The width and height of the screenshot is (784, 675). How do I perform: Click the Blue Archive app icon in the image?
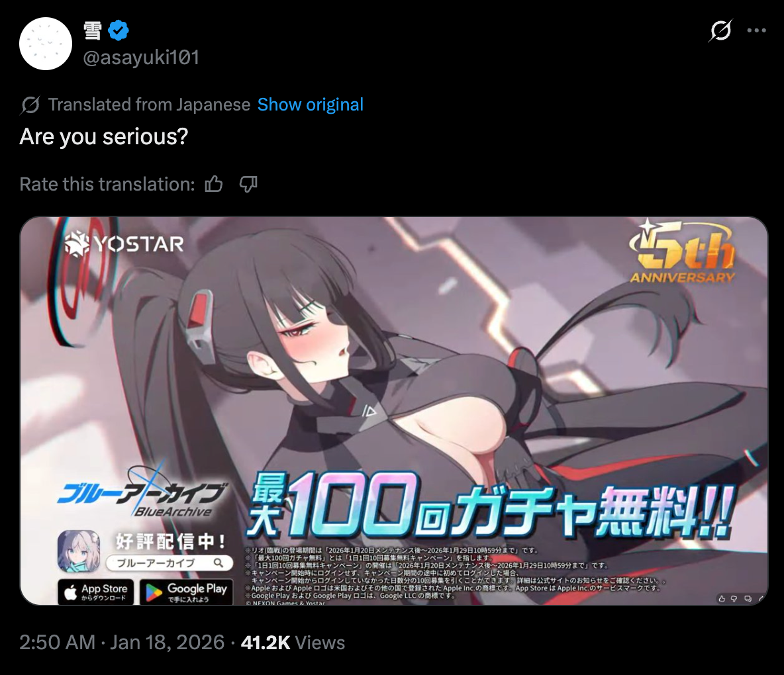pyautogui.click(x=79, y=552)
